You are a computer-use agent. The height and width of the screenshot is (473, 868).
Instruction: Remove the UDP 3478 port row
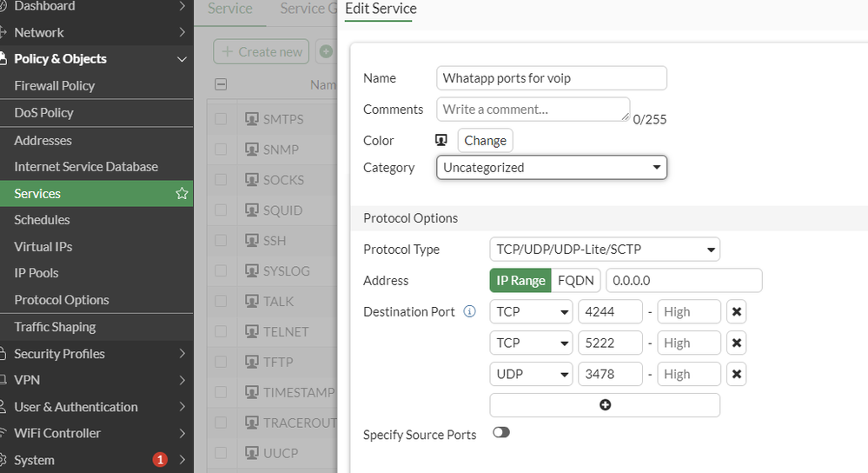[x=737, y=375]
